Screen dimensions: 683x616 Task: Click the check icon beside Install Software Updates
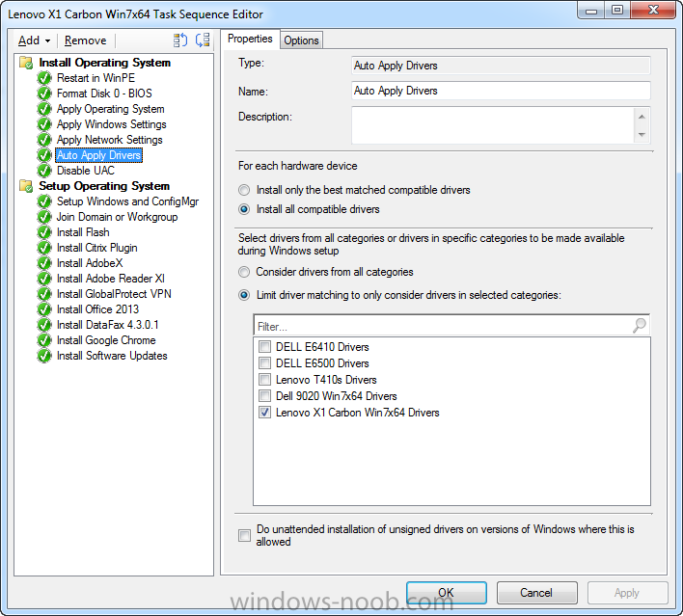coord(44,356)
